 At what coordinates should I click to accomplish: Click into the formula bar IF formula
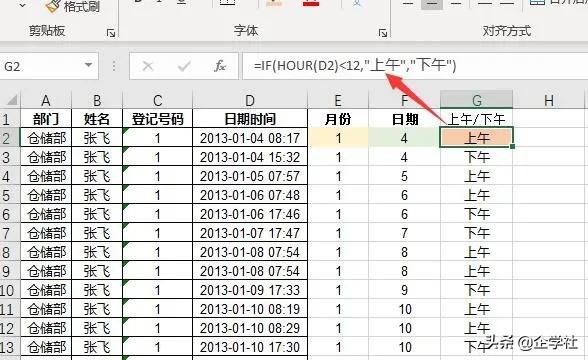354,66
